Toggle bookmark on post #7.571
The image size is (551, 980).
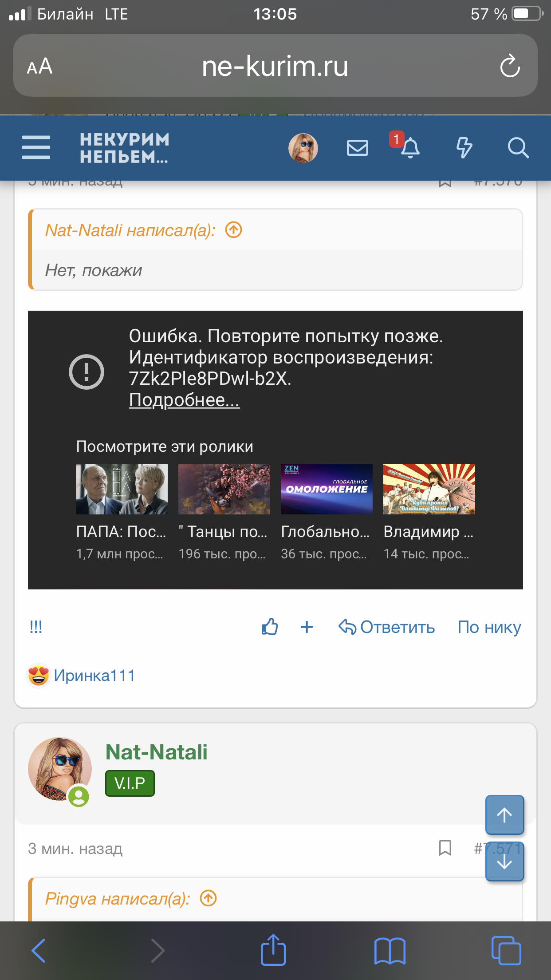click(x=445, y=848)
